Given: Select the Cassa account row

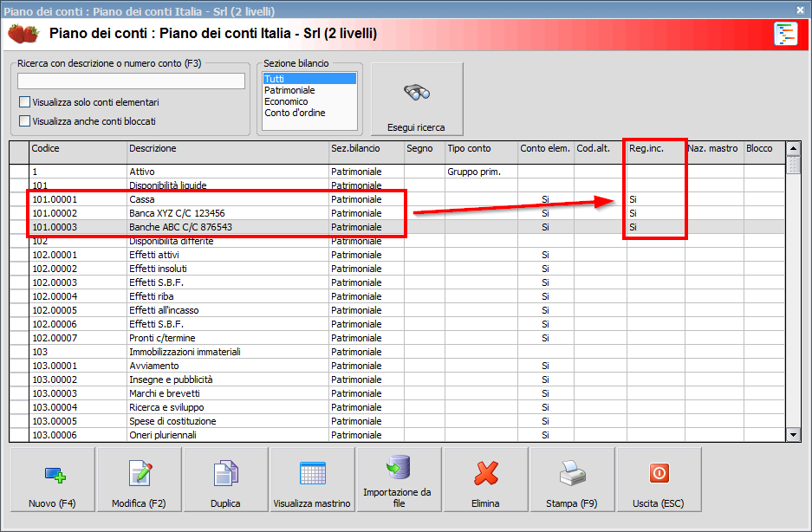Looking at the screenshot, I should 173,199.
